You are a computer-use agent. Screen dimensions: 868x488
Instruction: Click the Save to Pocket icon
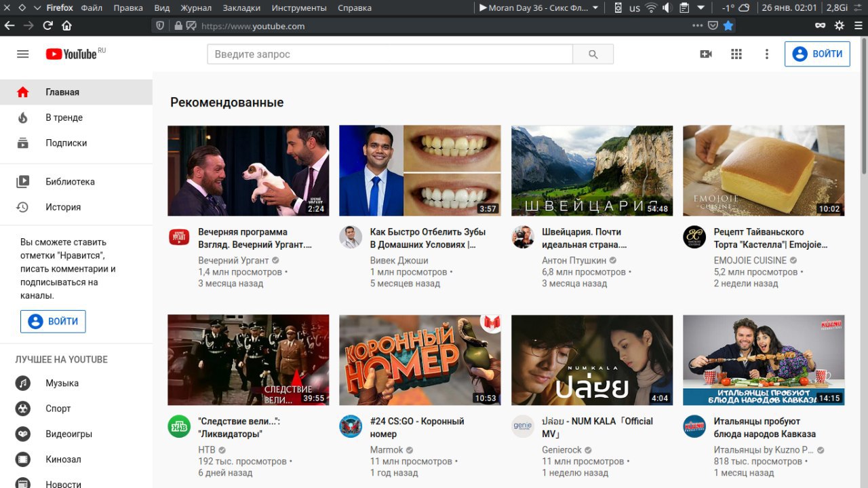[x=713, y=26]
